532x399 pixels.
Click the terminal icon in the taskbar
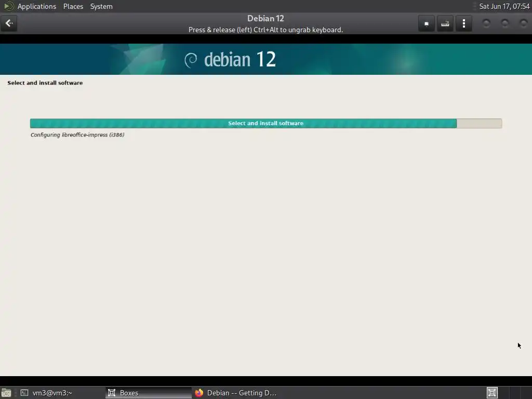coord(24,393)
